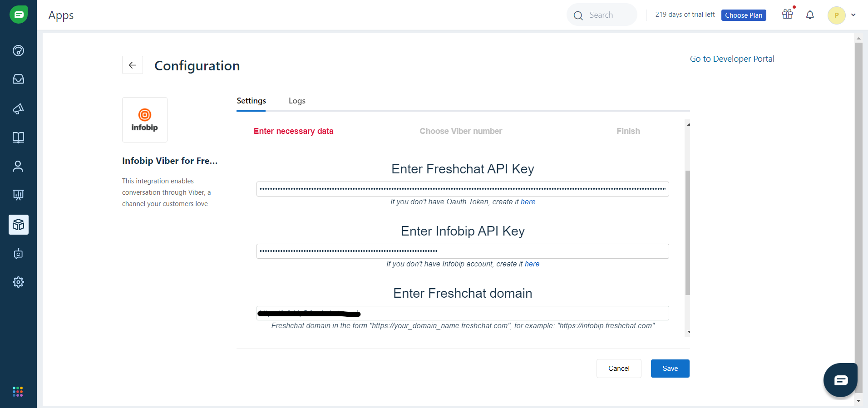Click the Choose Plan button
This screenshot has width=868, height=408.
click(744, 15)
